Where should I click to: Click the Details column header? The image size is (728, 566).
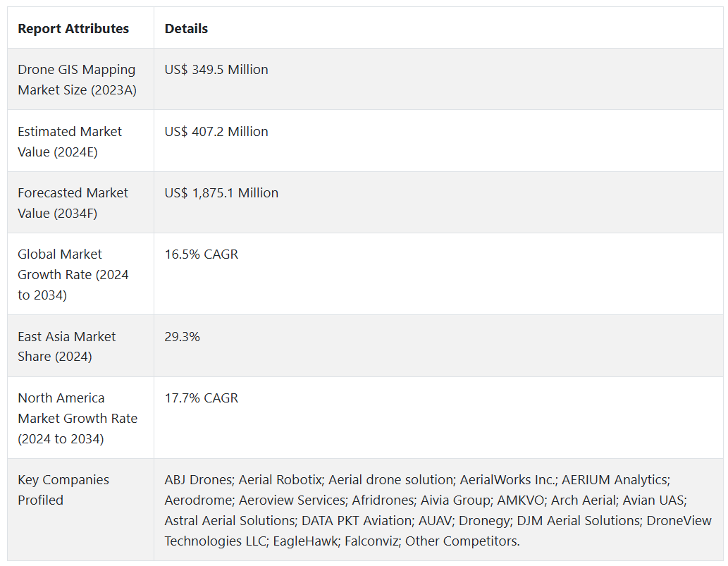tap(186, 29)
